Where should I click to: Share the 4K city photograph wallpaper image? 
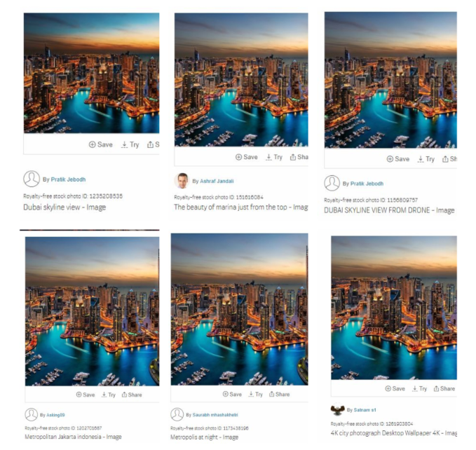pyautogui.click(x=444, y=388)
